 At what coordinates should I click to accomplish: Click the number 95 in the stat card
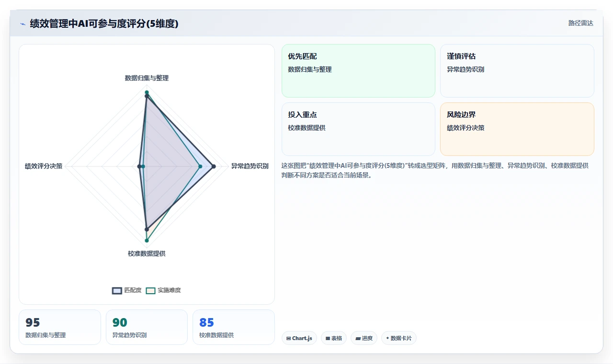[33, 322]
